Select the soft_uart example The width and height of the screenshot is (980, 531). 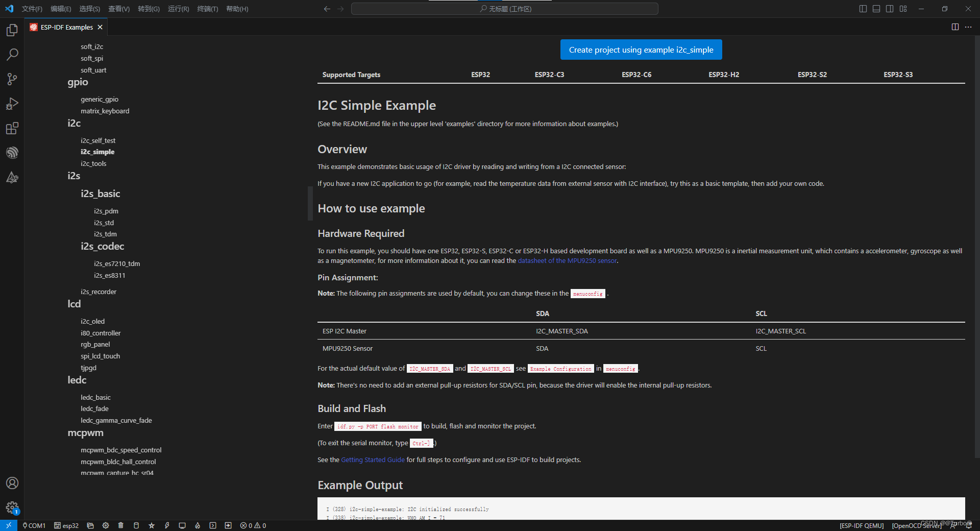tap(93, 70)
